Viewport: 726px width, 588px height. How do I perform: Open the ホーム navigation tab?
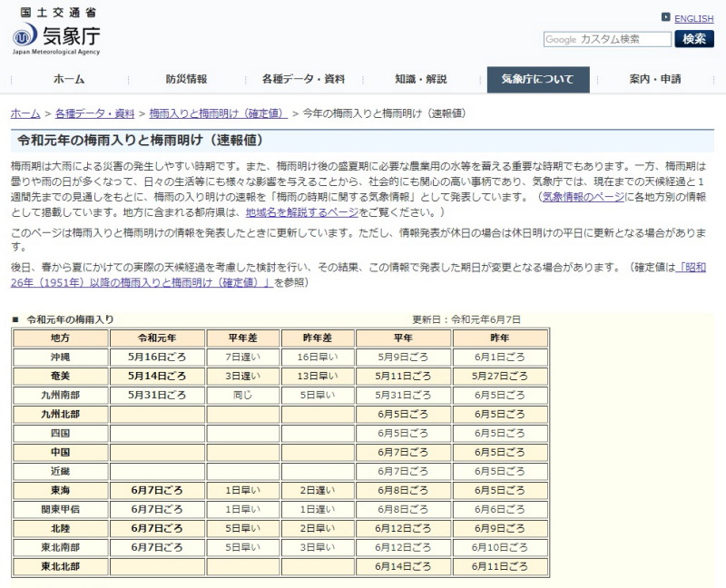pyautogui.click(x=68, y=79)
